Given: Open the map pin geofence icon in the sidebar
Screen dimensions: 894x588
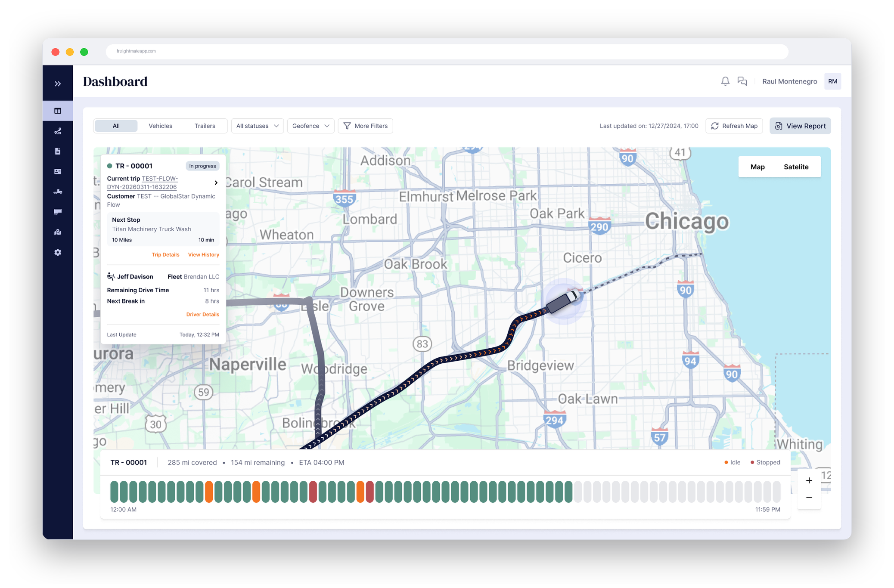Looking at the screenshot, I should click(x=58, y=232).
